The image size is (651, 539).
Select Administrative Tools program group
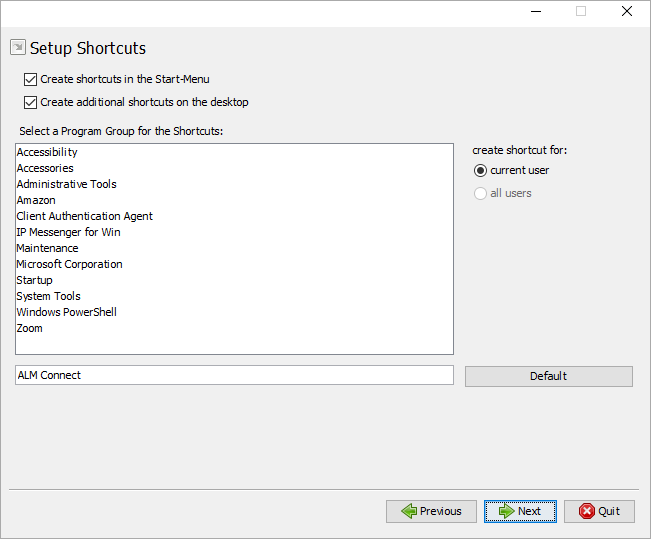tap(66, 184)
